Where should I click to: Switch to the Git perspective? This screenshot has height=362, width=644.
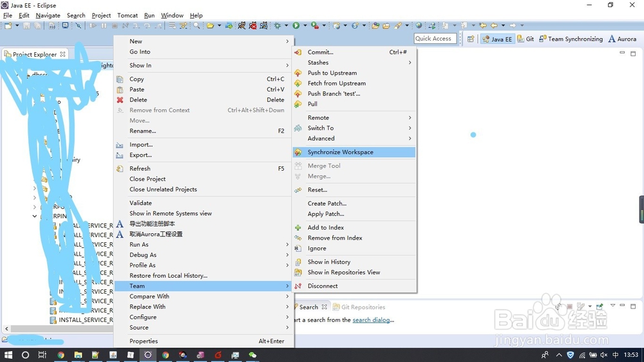click(x=526, y=39)
